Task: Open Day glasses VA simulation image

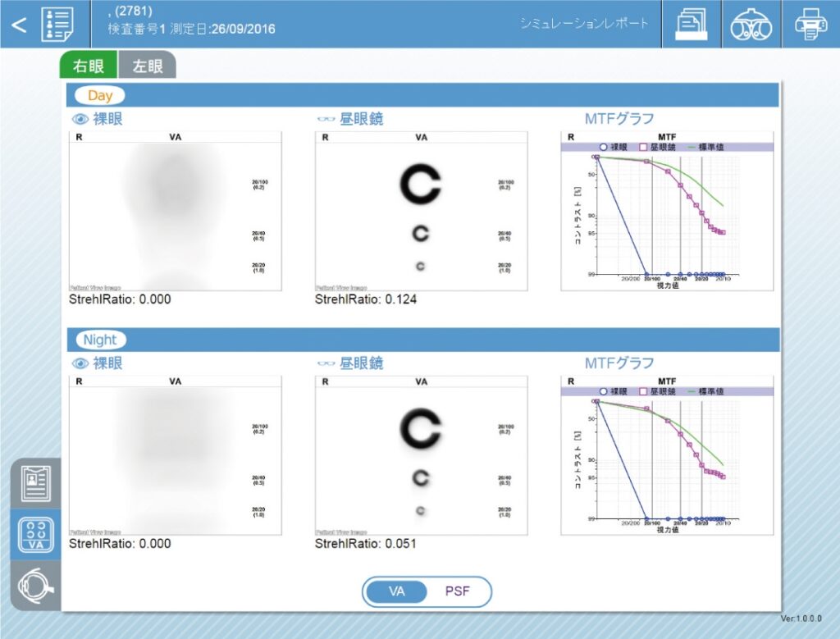Action: 421,211
